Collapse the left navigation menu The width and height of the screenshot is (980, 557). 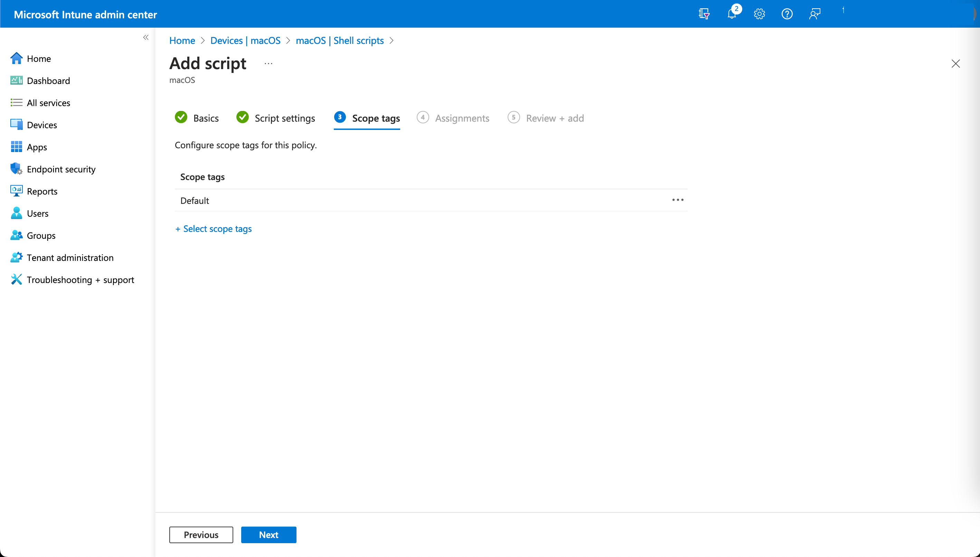coord(146,37)
